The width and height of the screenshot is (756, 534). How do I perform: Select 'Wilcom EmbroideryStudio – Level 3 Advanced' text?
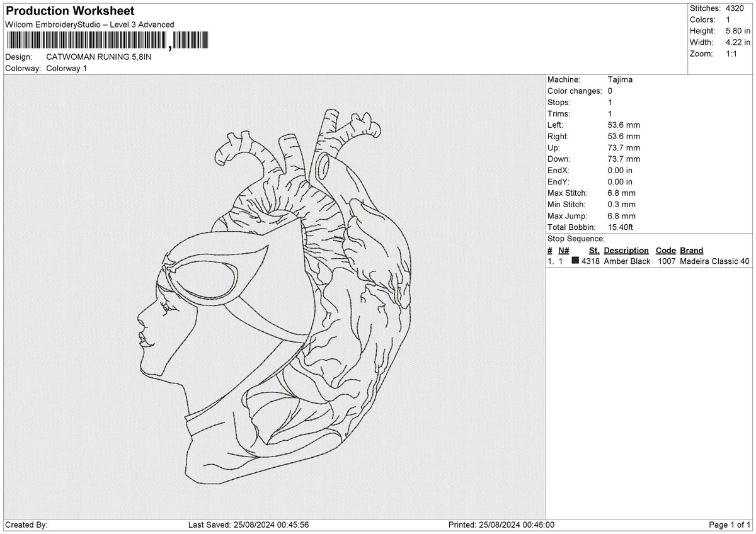(x=89, y=25)
